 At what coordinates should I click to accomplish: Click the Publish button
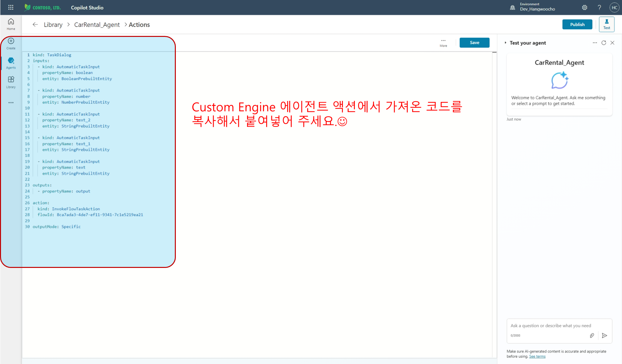click(x=577, y=24)
